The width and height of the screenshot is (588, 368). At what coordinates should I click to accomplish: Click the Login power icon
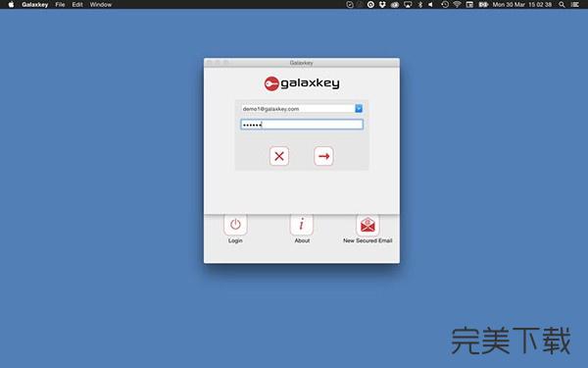(x=235, y=225)
